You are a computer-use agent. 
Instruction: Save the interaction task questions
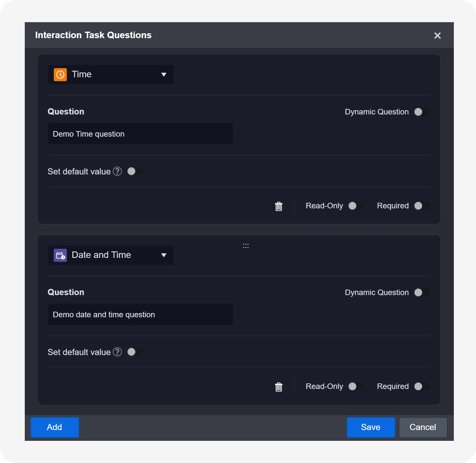point(371,427)
